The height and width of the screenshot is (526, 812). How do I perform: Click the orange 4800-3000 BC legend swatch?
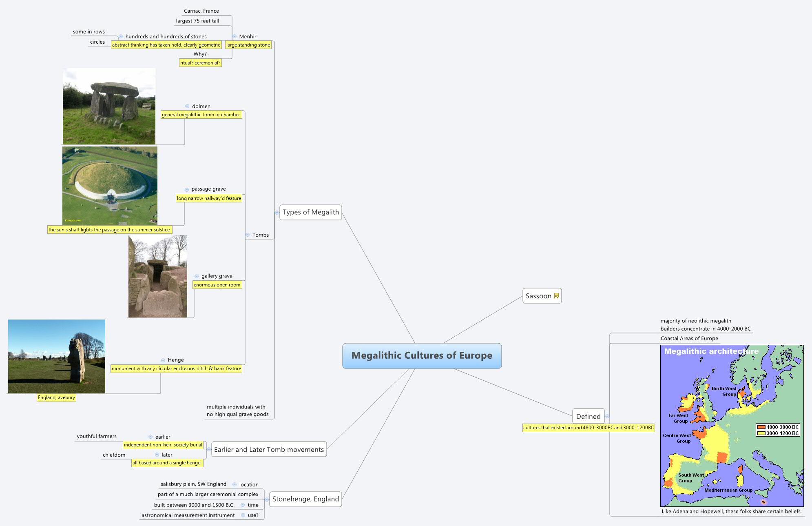[x=761, y=427]
